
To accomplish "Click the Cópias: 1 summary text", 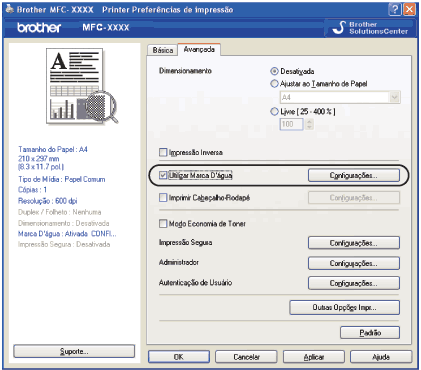I will (32, 190).
